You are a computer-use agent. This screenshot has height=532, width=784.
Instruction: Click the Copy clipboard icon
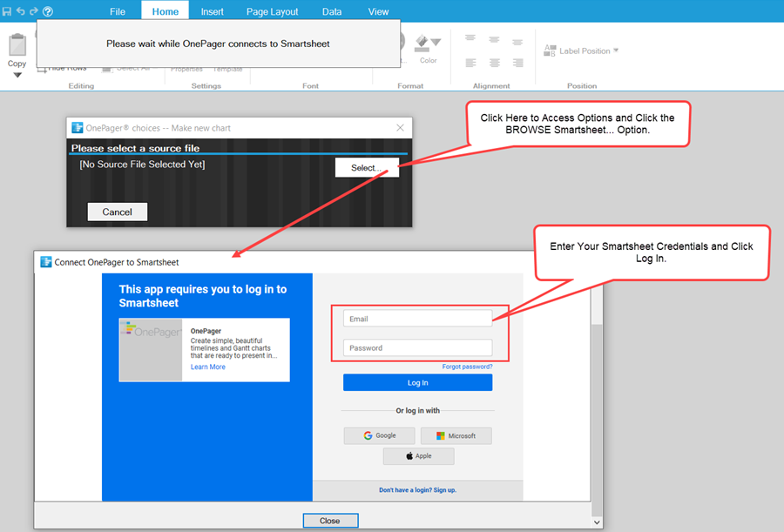[x=17, y=45]
